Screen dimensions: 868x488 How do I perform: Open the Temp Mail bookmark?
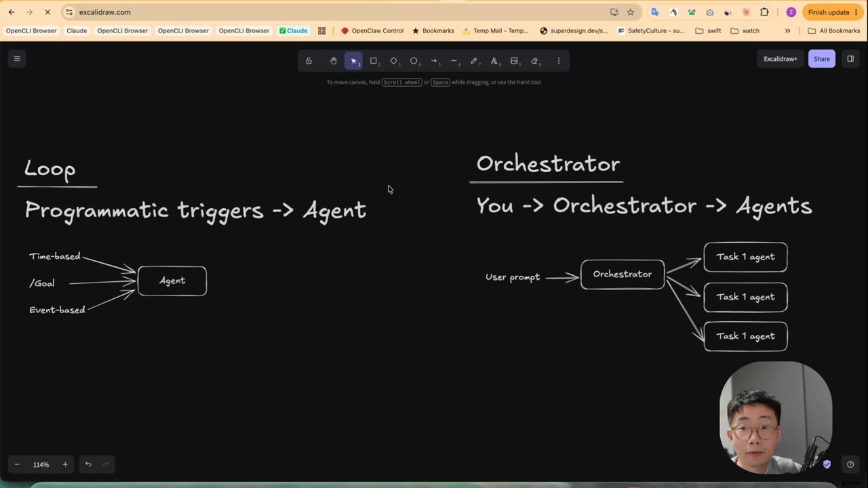[495, 30]
